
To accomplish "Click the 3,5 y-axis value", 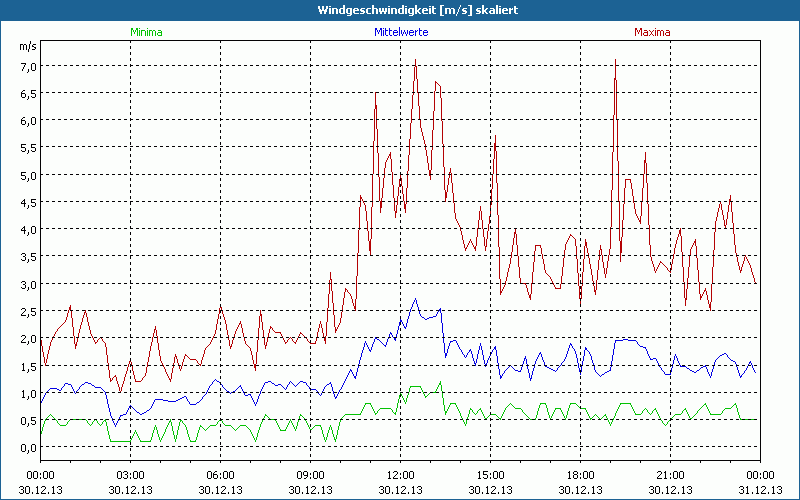I will tap(28, 257).
